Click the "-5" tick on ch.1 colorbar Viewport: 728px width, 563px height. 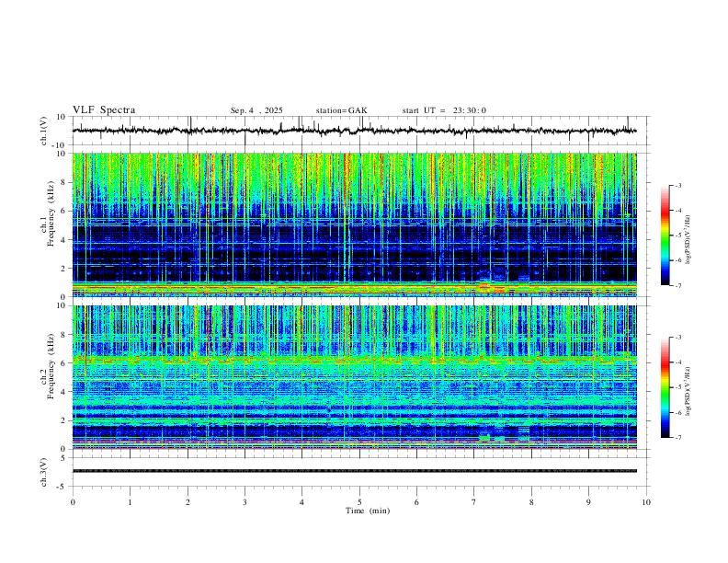pyautogui.click(x=677, y=236)
